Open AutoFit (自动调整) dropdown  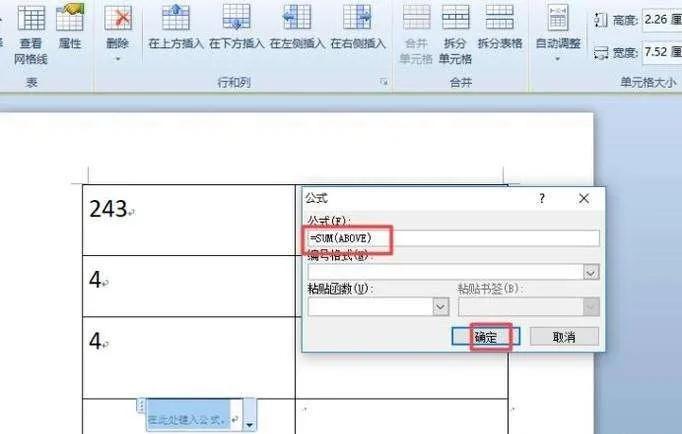pyautogui.click(x=558, y=33)
